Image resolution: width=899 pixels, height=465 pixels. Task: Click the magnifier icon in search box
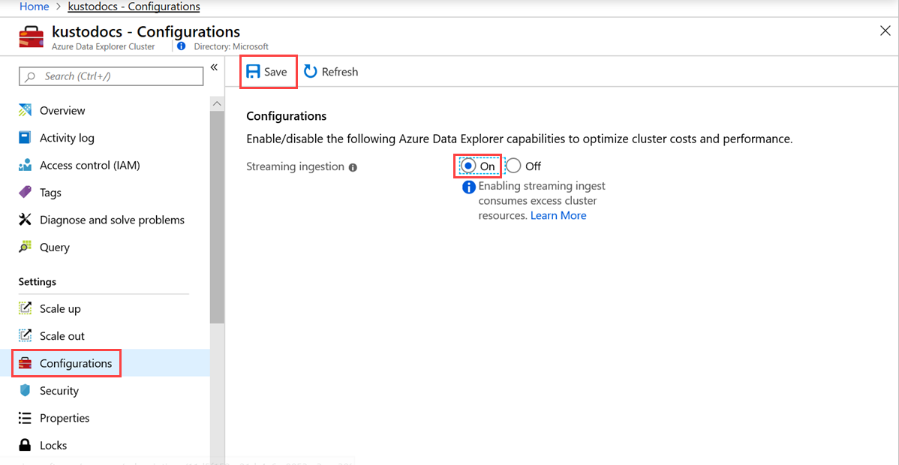(x=32, y=76)
